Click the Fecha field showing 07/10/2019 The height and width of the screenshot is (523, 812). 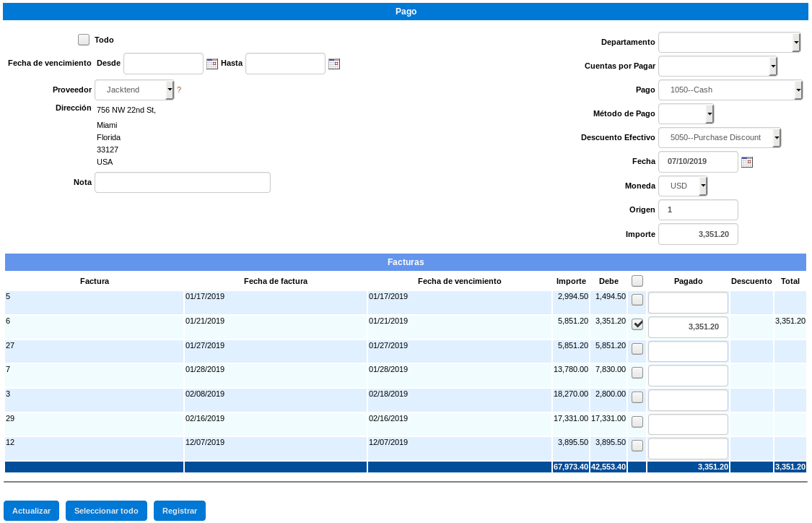point(698,162)
